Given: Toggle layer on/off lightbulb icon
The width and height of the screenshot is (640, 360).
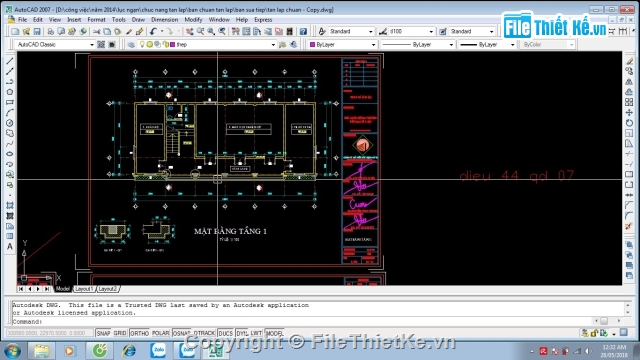Looking at the screenshot, I should [142, 44].
